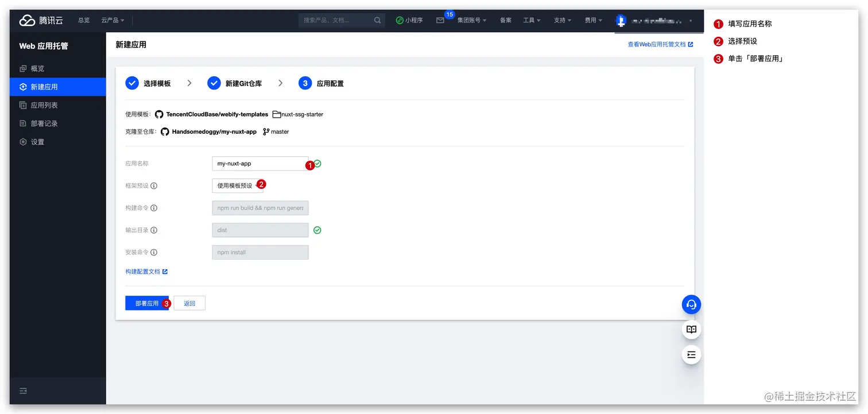Image resolution: width=868 pixels, height=414 pixels.
Task: Open the 构建配置文档 link
Action: 146,272
